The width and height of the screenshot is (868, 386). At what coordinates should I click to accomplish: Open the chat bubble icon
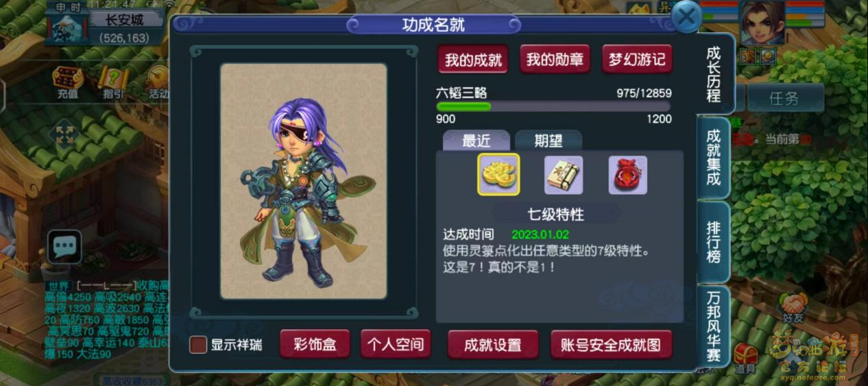(64, 247)
